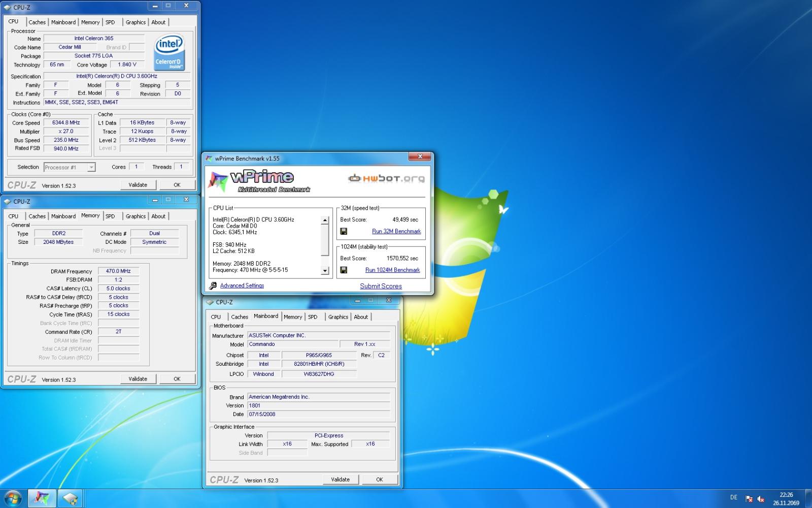Open the clock showing 22:26
Screen dimensions: 812x508
786,499
